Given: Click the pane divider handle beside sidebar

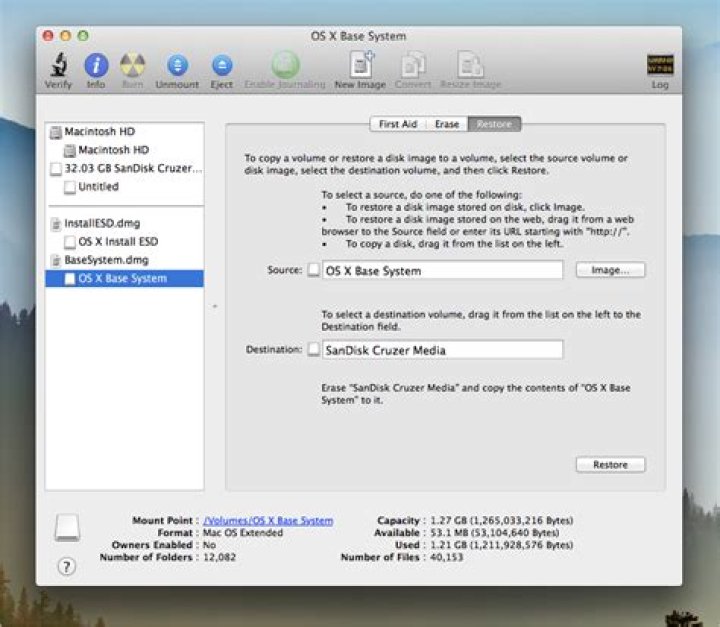Looking at the screenshot, I should pos(215,306).
